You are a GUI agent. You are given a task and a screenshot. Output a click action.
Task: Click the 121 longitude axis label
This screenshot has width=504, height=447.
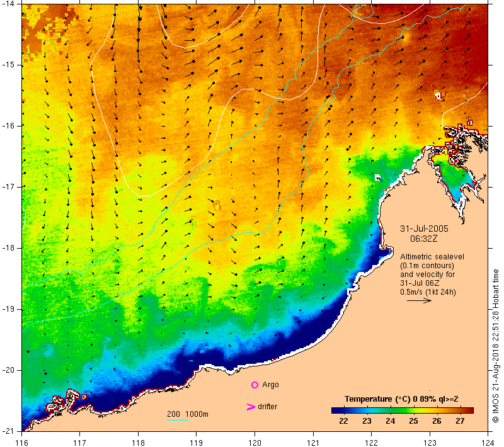[x=313, y=443]
